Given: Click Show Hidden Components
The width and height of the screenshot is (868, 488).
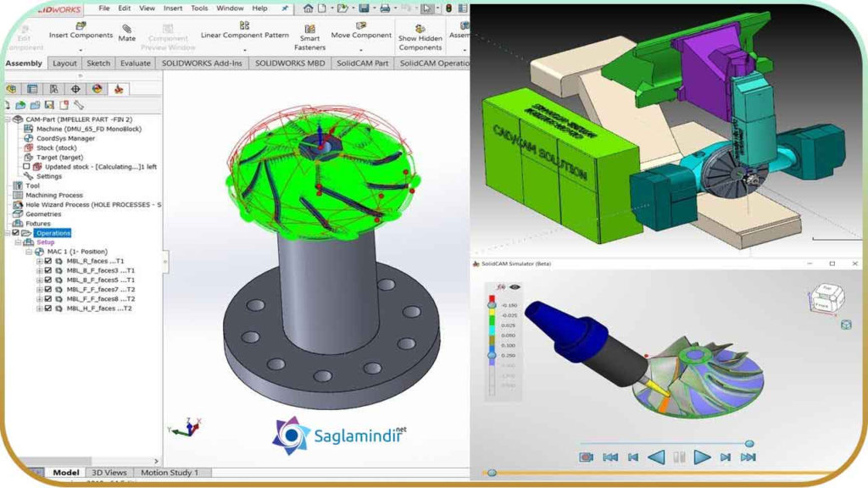Looking at the screenshot, I should point(420,37).
